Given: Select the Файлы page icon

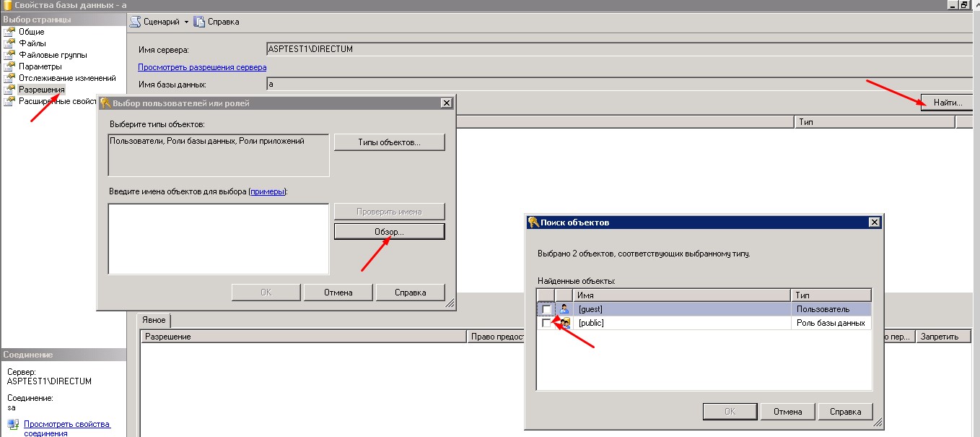Looking at the screenshot, I should [9, 43].
